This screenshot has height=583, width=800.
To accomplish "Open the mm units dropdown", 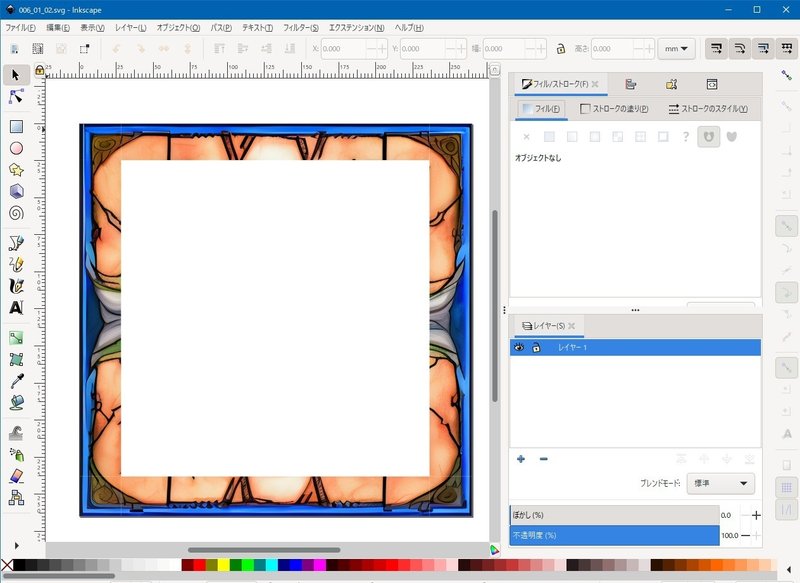I will 677,49.
